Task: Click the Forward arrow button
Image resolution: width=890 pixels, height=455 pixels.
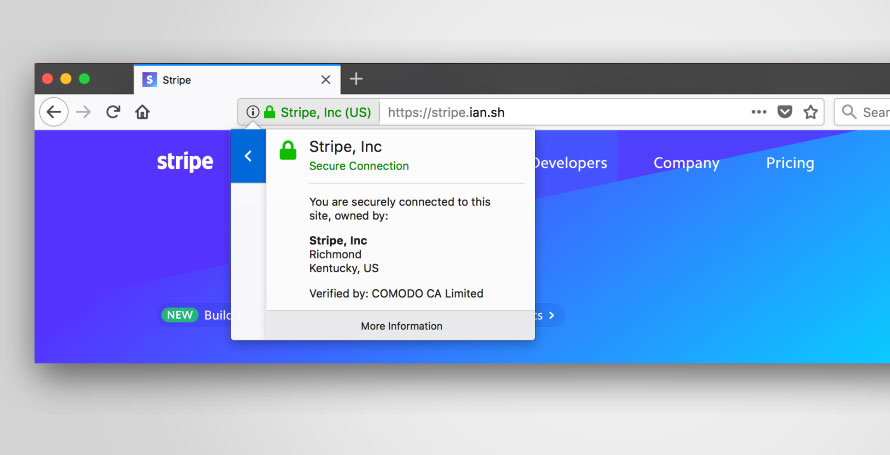Action: tap(83, 112)
